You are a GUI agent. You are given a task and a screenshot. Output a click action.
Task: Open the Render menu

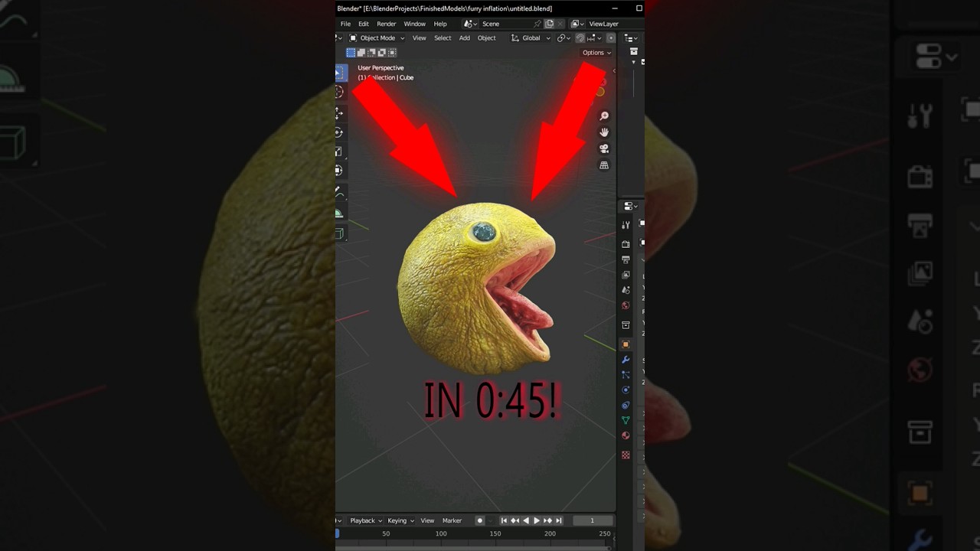pos(387,24)
